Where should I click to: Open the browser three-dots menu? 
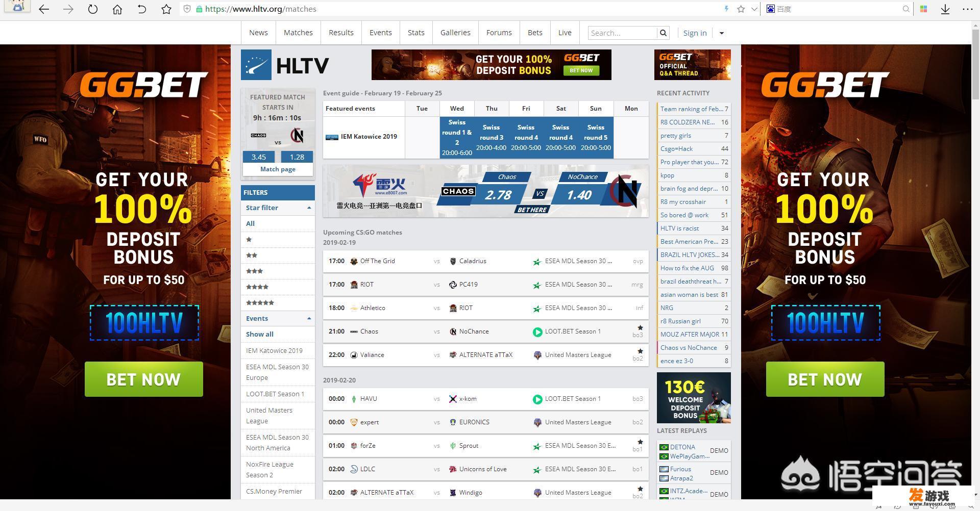click(x=968, y=9)
